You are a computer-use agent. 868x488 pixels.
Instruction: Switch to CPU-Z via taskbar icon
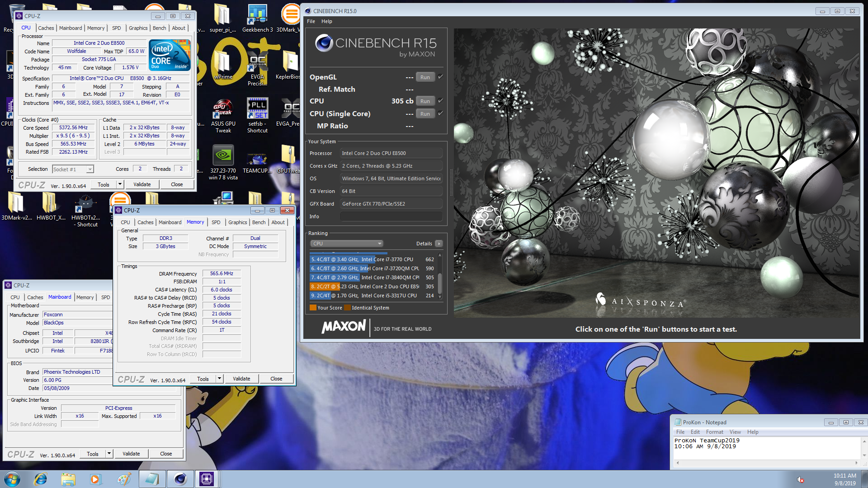207,479
